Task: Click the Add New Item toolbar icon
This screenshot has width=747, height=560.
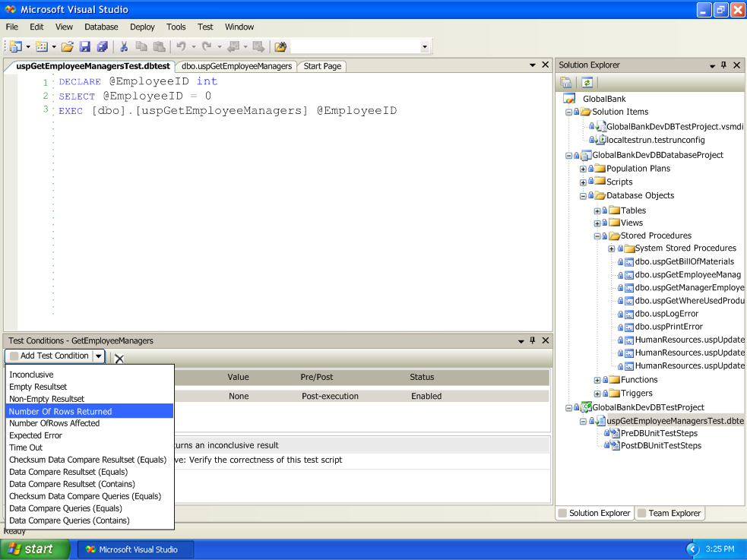Action: [x=42, y=46]
